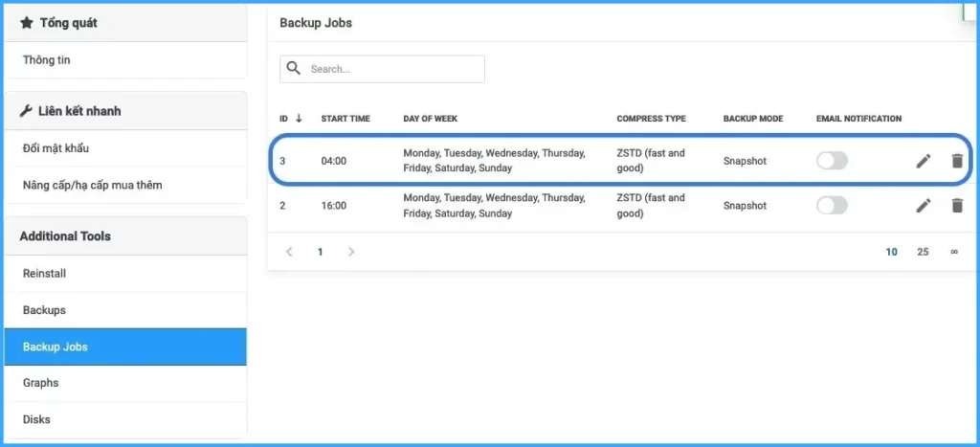Edit backup job 3 with pencil icon

click(924, 161)
